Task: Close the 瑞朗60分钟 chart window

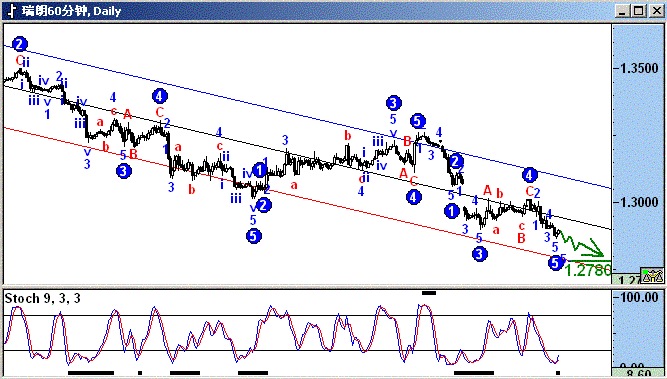Action: click(x=656, y=11)
